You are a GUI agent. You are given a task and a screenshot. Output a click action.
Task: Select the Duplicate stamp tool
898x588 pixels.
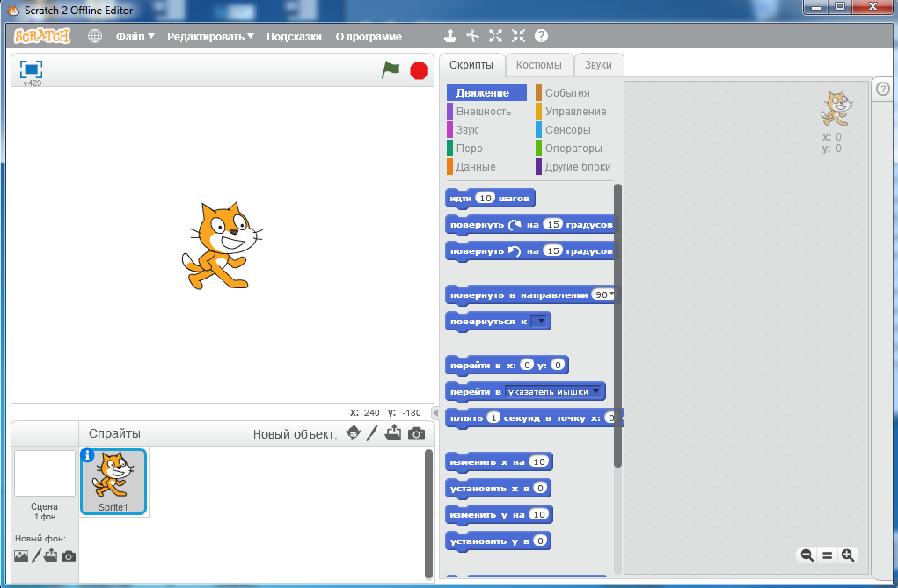tap(450, 36)
